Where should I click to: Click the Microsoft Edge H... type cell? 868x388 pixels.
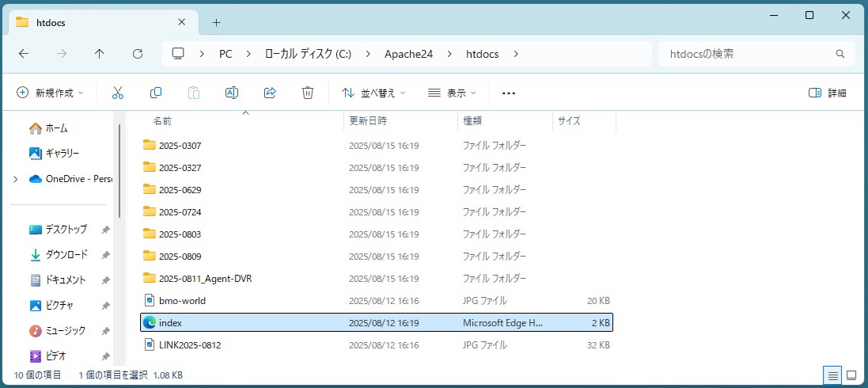pos(503,322)
